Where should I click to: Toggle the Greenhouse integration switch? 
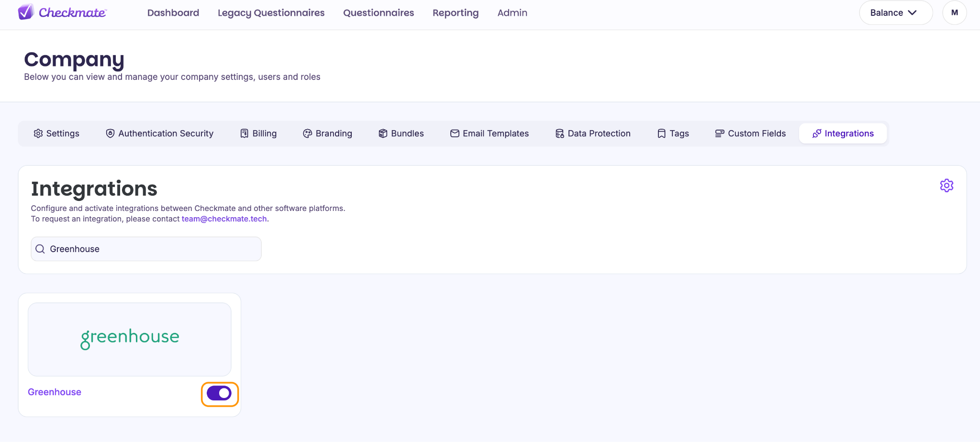pos(219,393)
